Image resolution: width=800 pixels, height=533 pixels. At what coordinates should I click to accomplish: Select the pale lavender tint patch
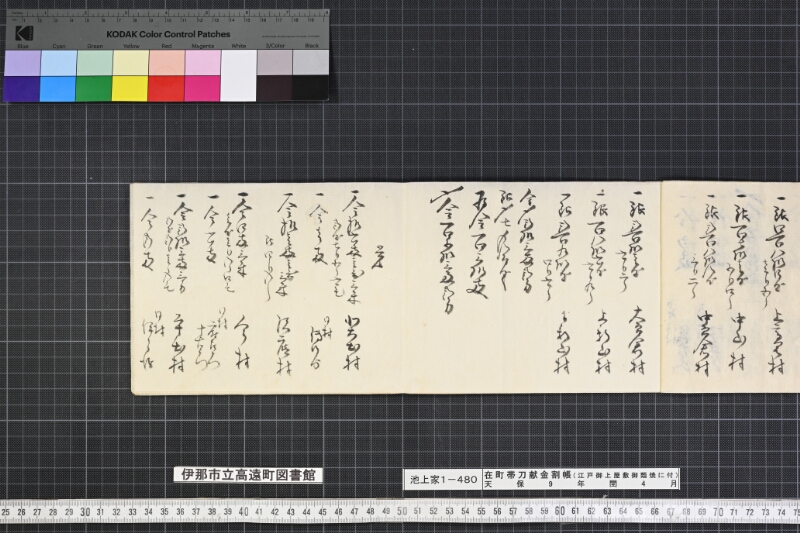tap(22, 63)
